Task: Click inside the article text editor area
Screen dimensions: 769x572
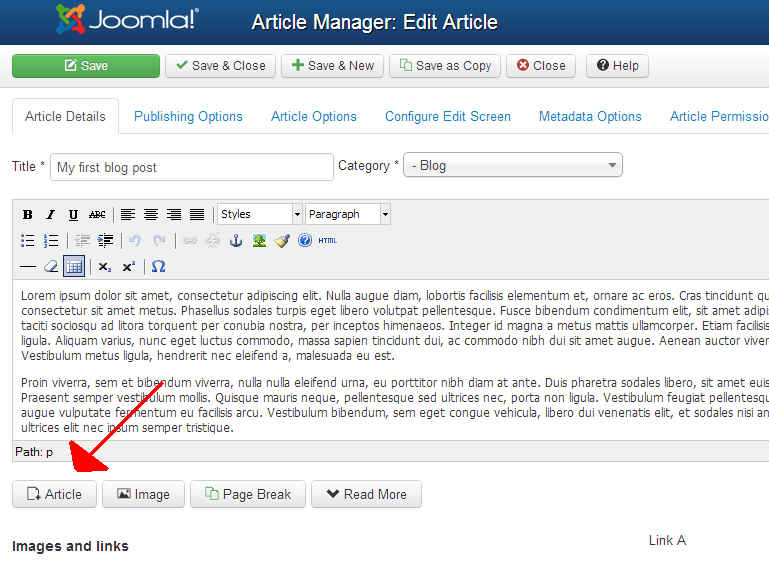Action: (392, 361)
